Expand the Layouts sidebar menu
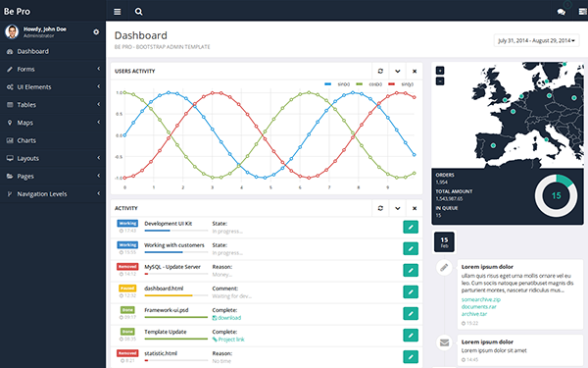This screenshot has width=588, height=368. click(x=53, y=158)
